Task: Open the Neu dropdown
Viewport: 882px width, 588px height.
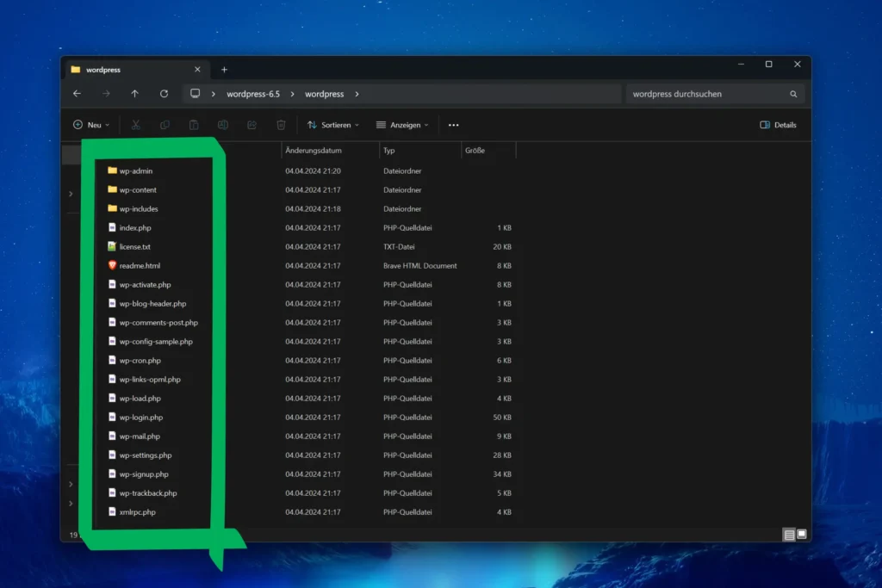Action: [91, 125]
